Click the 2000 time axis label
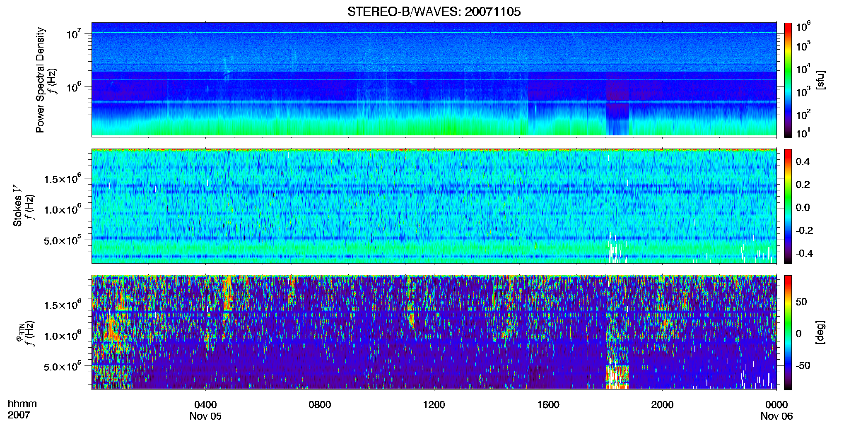This screenshot has width=868, height=447. click(662, 405)
